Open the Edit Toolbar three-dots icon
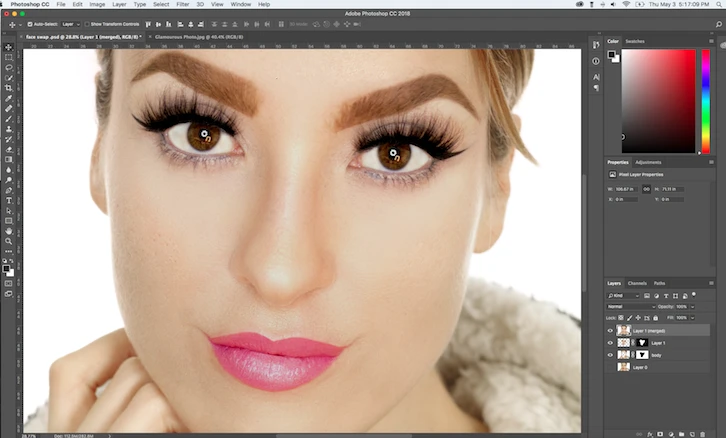The height and width of the screenshot is (438, 726). 8,251
